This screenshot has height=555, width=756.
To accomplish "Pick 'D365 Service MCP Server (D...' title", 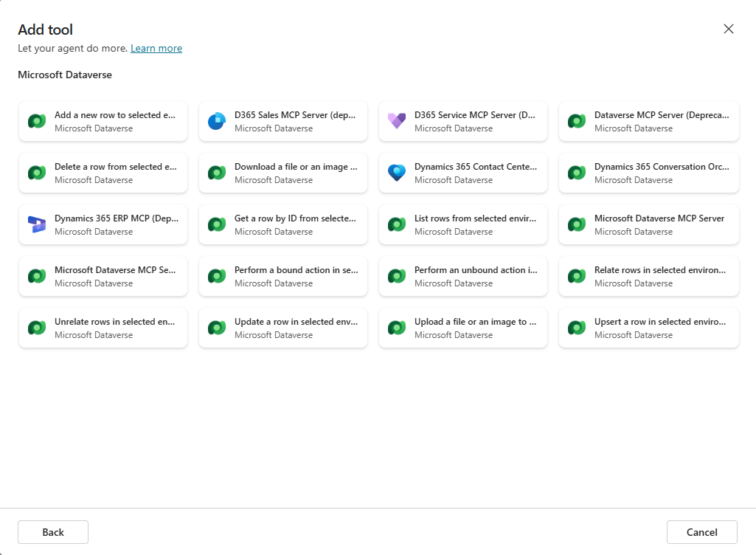I will (x=475, y=115).
